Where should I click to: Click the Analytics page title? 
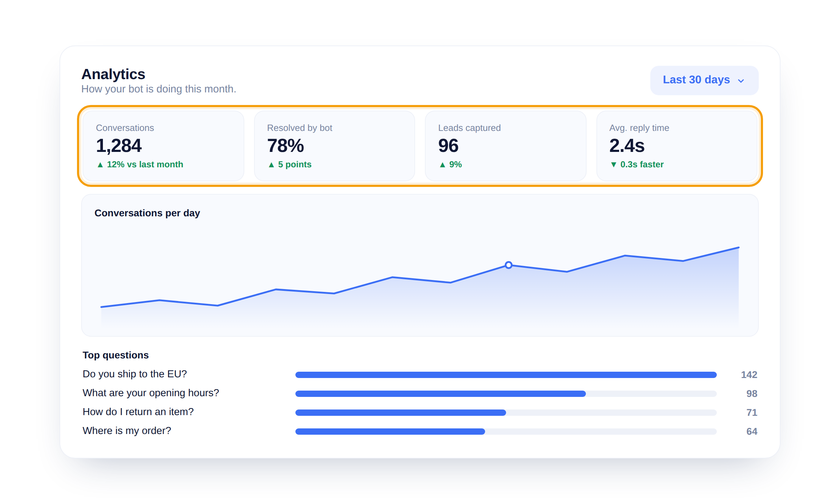113,74
